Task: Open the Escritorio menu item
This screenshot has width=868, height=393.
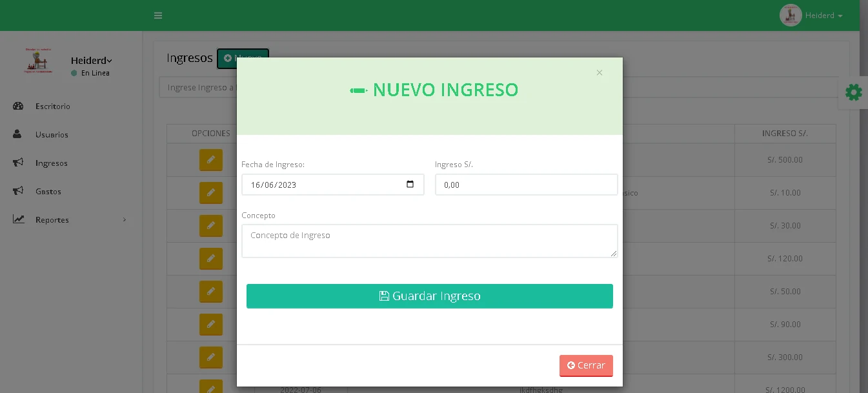Action: coord(52,106)
